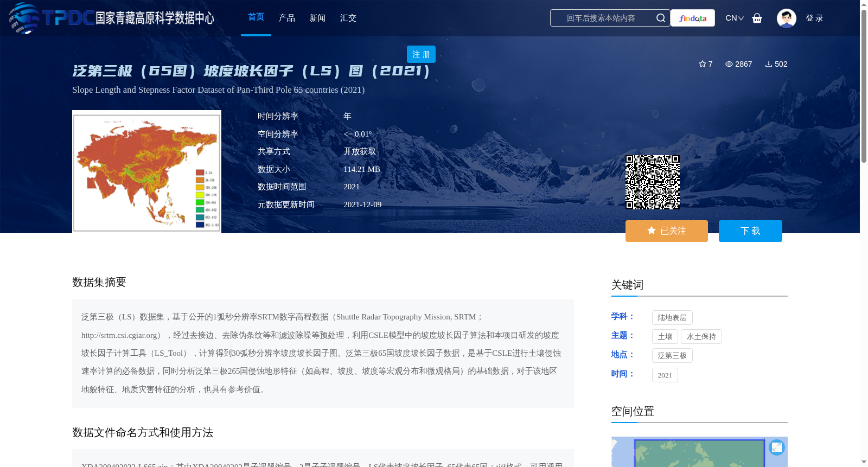Click the scrollbar up arrow

[x=864, y=4]
